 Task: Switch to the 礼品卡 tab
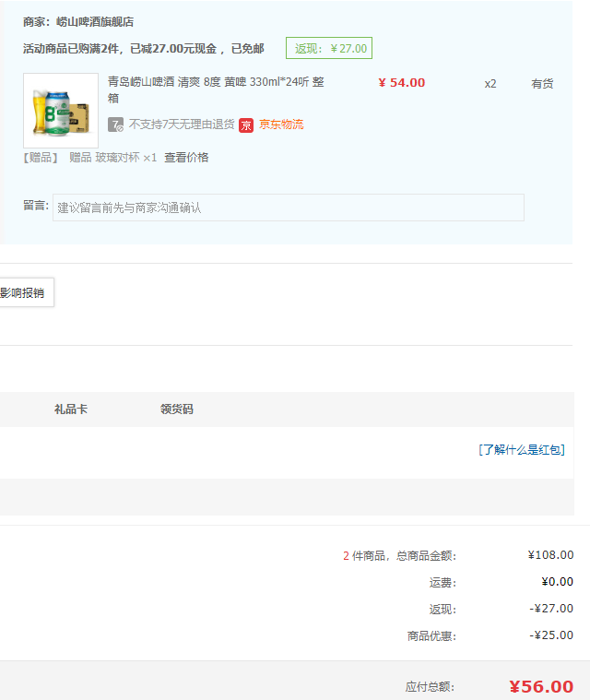click(x=71, y=409)
